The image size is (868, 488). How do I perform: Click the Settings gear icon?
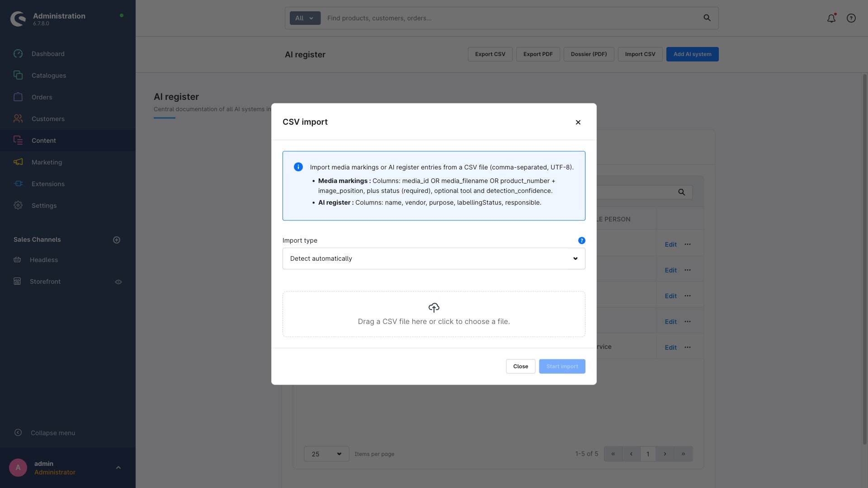(x=18, y=205)
